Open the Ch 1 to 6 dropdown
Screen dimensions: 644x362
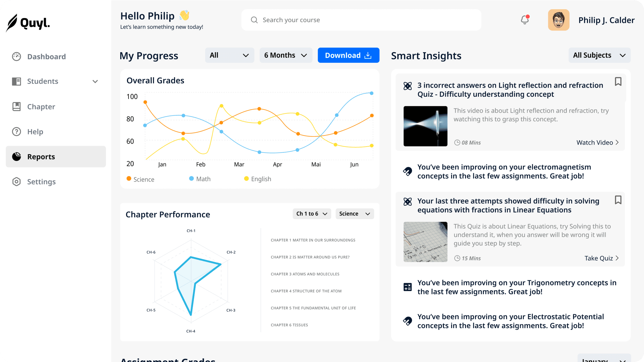312,214
